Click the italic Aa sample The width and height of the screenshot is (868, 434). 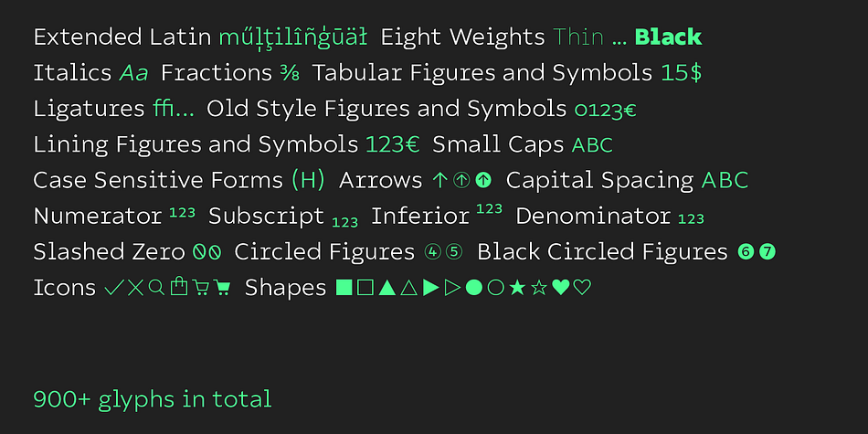pyautogui.click(x=134, y=74)
